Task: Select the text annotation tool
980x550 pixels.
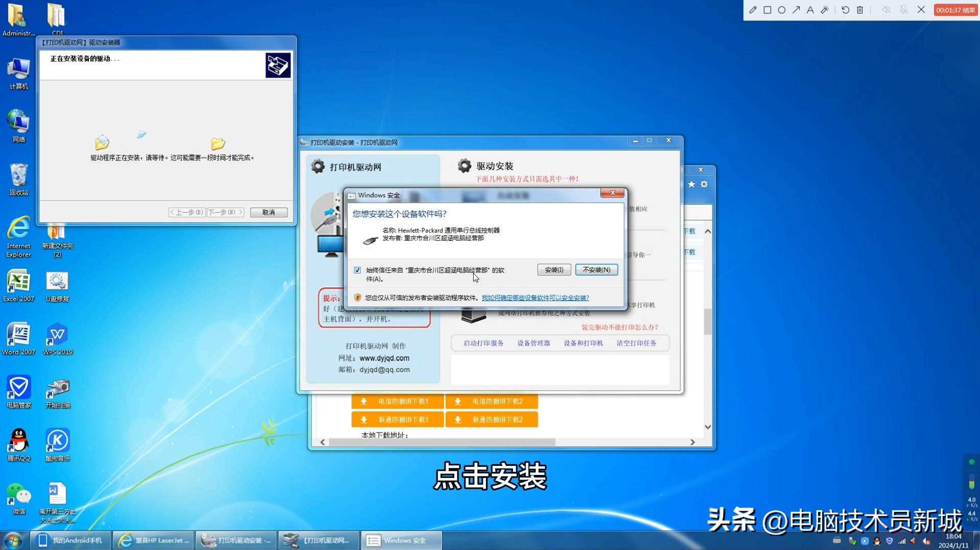Action: pyautogui.click(x=810, y=10)
